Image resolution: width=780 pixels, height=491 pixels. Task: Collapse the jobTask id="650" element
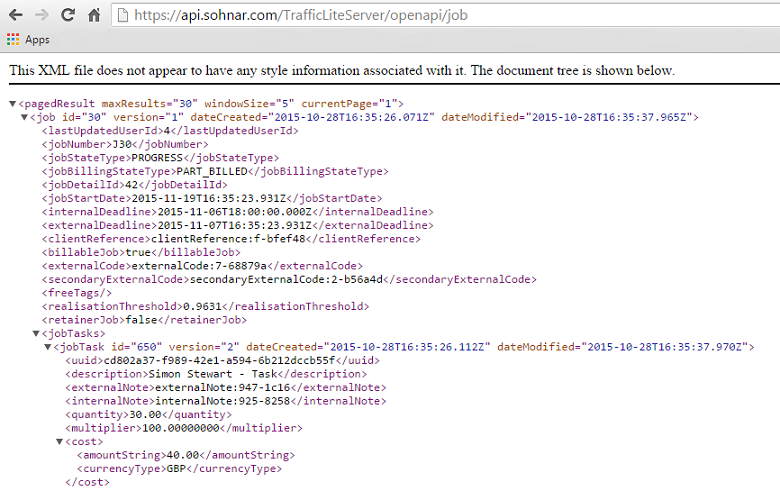click(x=48, y=347)
